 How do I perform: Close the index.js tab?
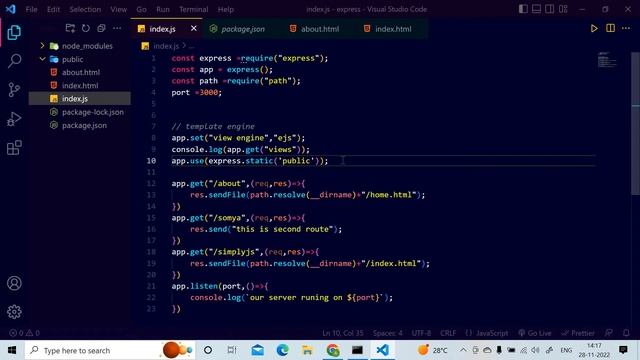click(193, 28)
